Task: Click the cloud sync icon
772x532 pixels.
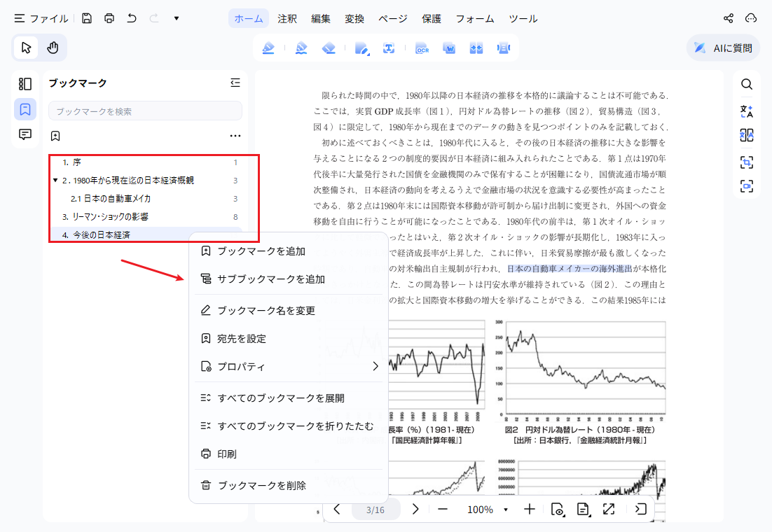Action: 751,18
